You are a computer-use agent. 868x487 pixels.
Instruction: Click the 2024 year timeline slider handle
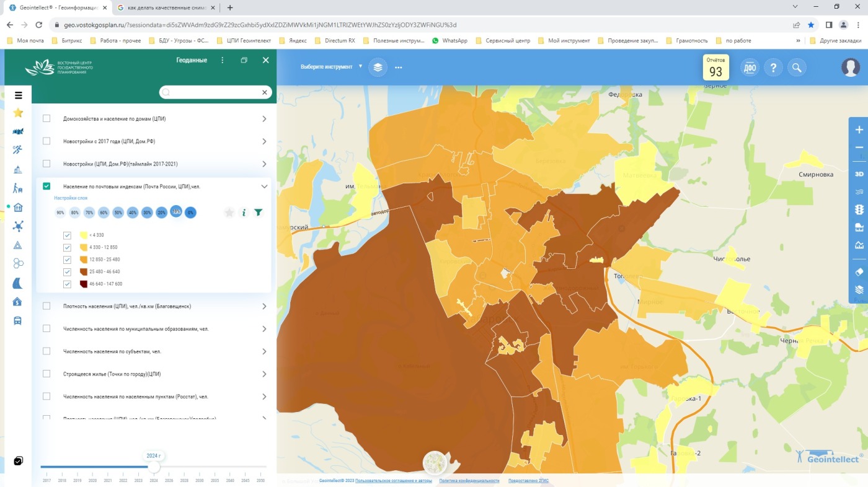[x=153, y=467]
